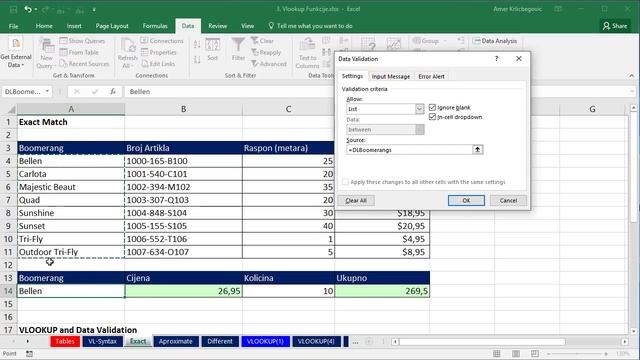The width and height of the screenshot is (640, 360).
Task: Show more sheet tabs with the ellipsis
Action: (x=356, y=342)
